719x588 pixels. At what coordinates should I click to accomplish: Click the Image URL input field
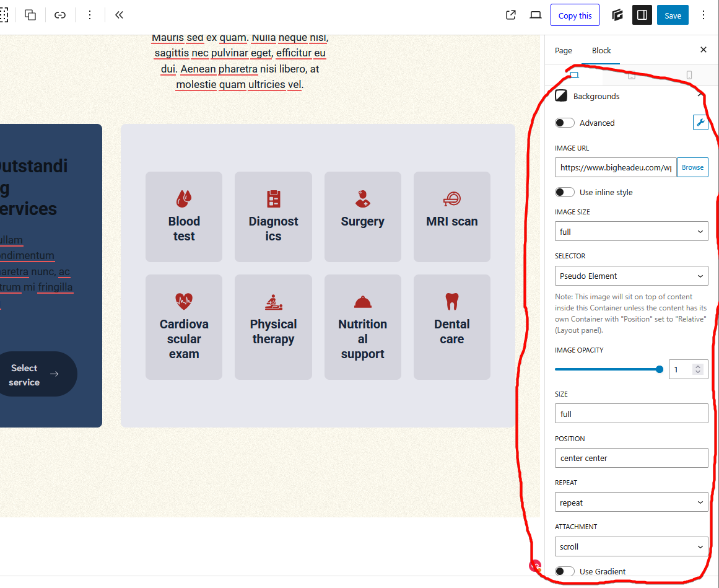[616, 167]
